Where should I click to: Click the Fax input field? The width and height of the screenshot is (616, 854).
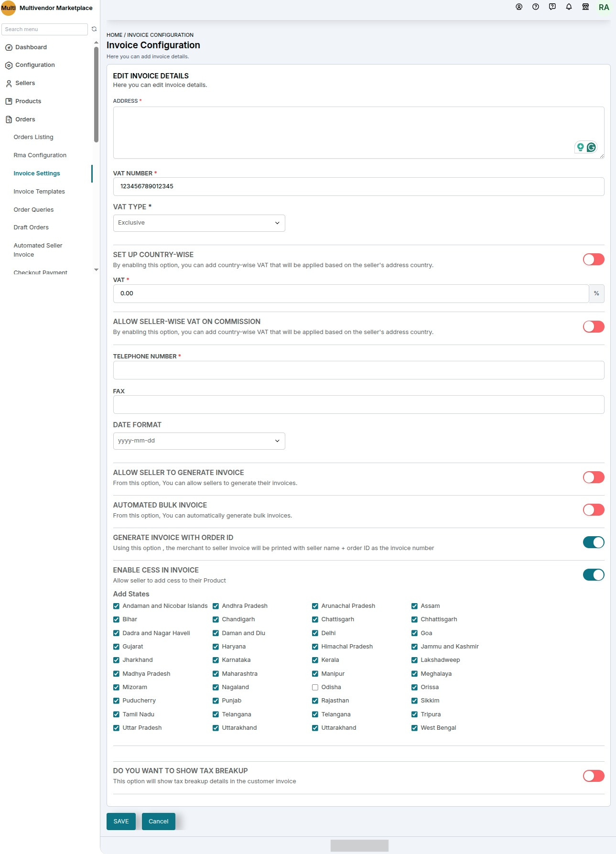pyautogui.click(x=358, y=404)
